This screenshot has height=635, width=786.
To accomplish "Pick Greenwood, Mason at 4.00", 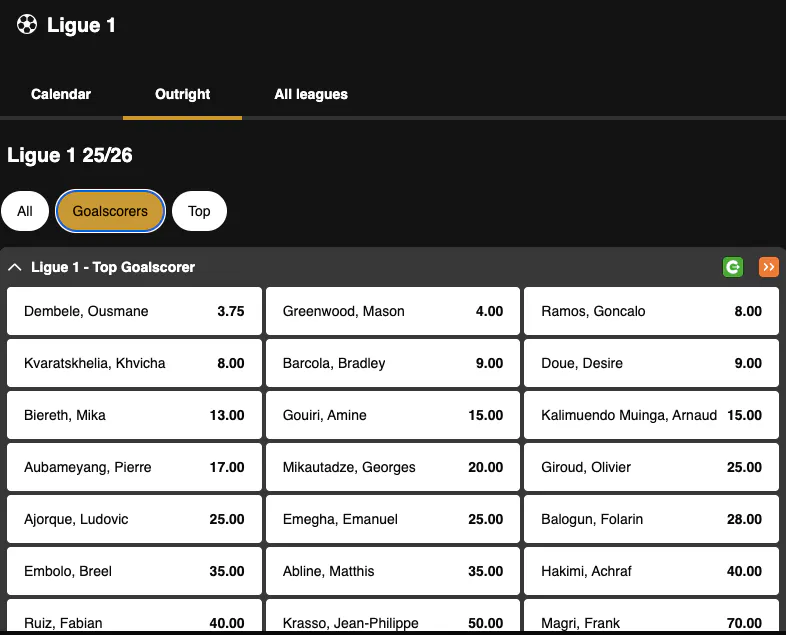I will 393,311.
